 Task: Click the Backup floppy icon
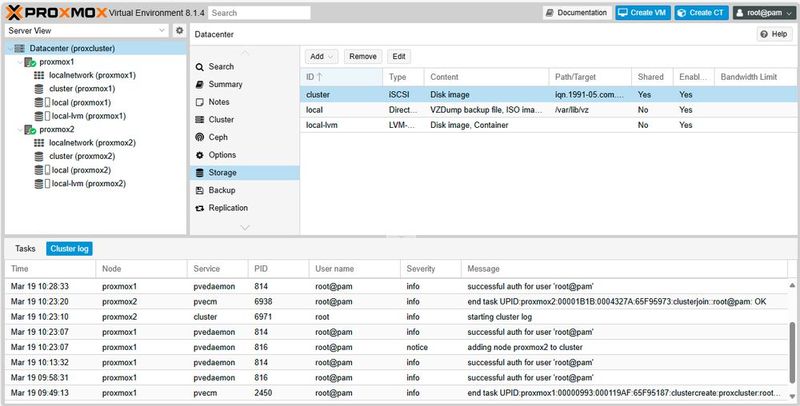[199, 190]
